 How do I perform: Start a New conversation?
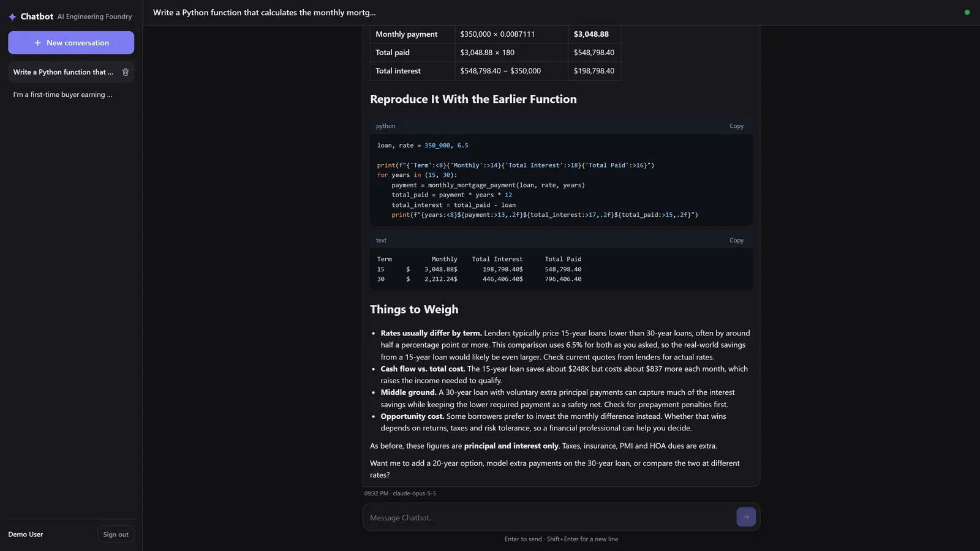[71, 43]
